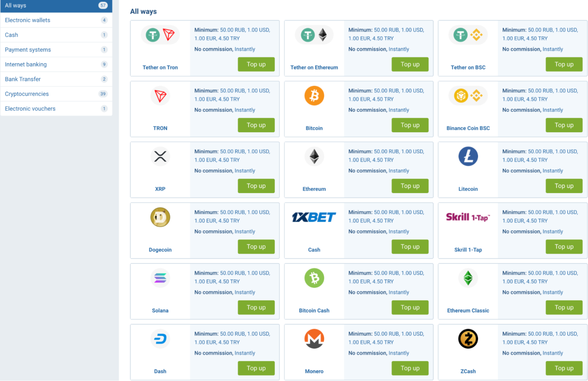Click the ZCash logo icon
588x381 pixels.
[468, 339]
